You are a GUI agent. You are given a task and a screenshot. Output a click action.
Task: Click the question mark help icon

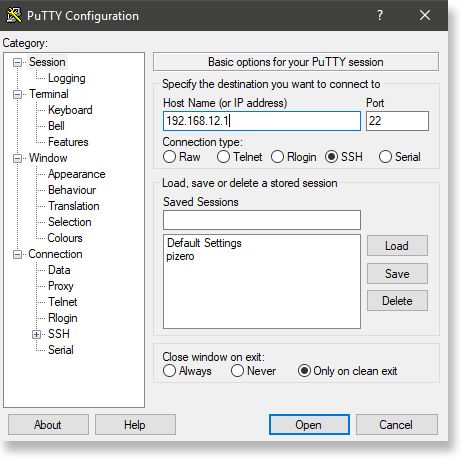(x=380, y=15)
